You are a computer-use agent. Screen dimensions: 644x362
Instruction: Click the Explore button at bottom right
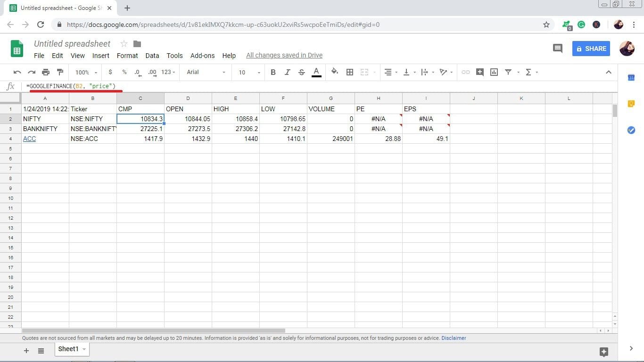click(x=604, y=352)
